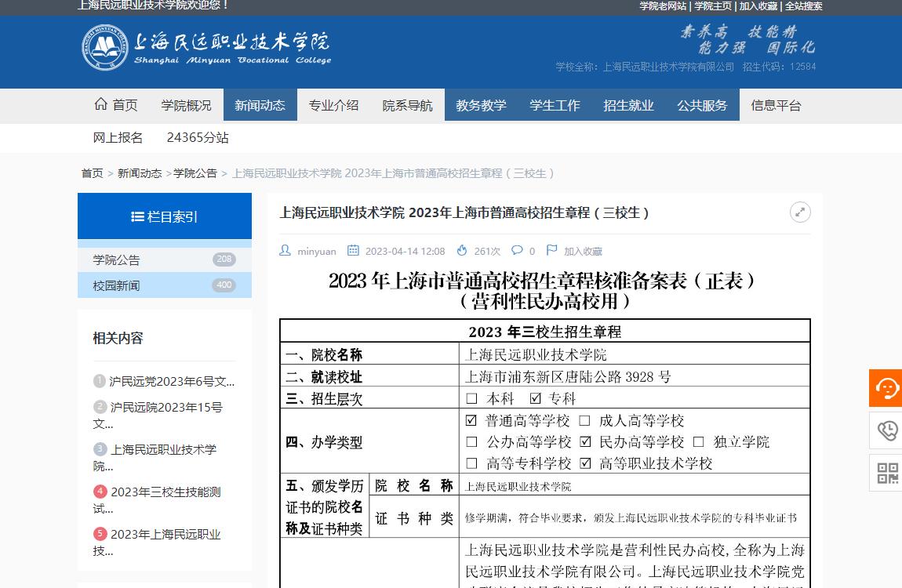Image resolution: width=902 pixels, height=588 pixels.
Task: Click the 208 count badge for 学院公告
Action: (224, 260)
